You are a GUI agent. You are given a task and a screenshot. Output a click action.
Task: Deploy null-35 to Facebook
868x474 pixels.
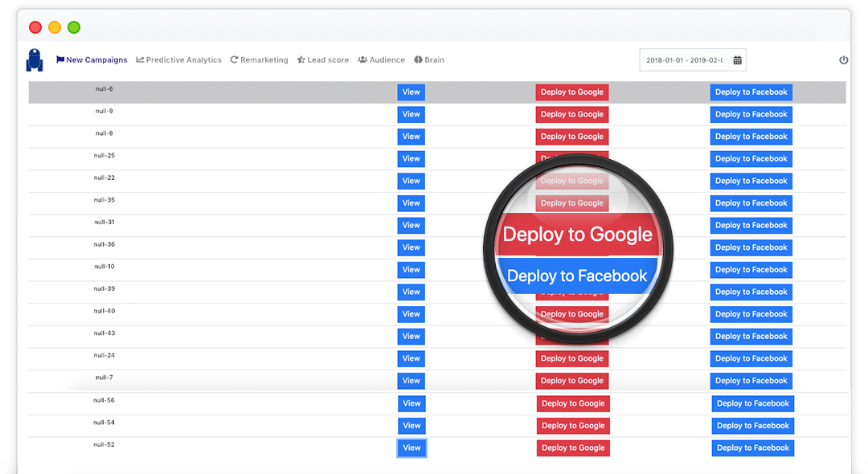coord(751,203)
